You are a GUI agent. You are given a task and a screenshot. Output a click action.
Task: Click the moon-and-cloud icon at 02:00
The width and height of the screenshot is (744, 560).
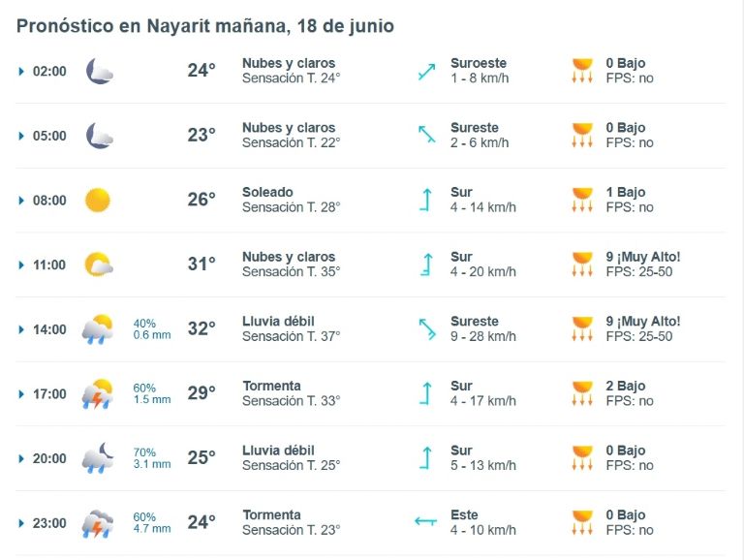[99, 71]
